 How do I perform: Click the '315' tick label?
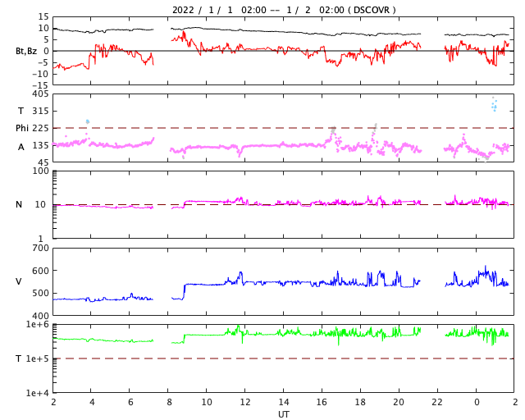40,111
